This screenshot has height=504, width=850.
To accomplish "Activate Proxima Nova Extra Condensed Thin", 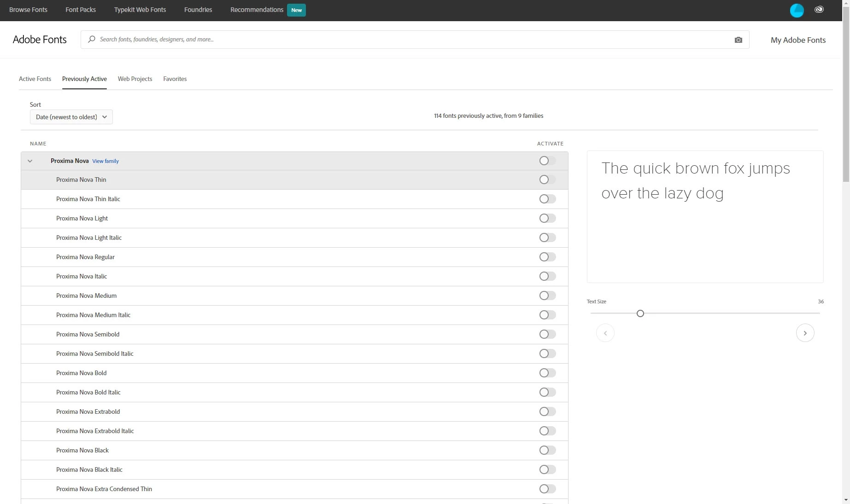I will 547,489.
